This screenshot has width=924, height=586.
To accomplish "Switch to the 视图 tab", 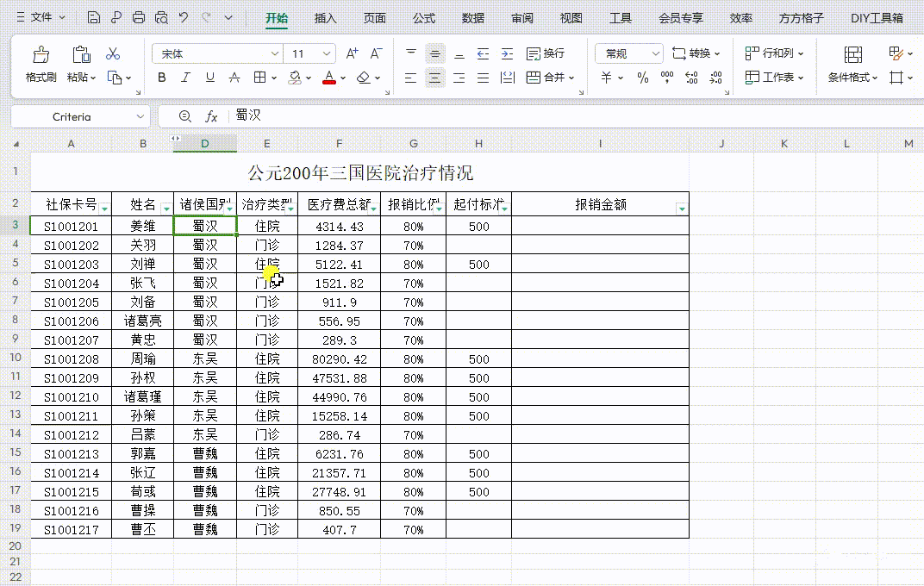I will click(x=571, y=18).
